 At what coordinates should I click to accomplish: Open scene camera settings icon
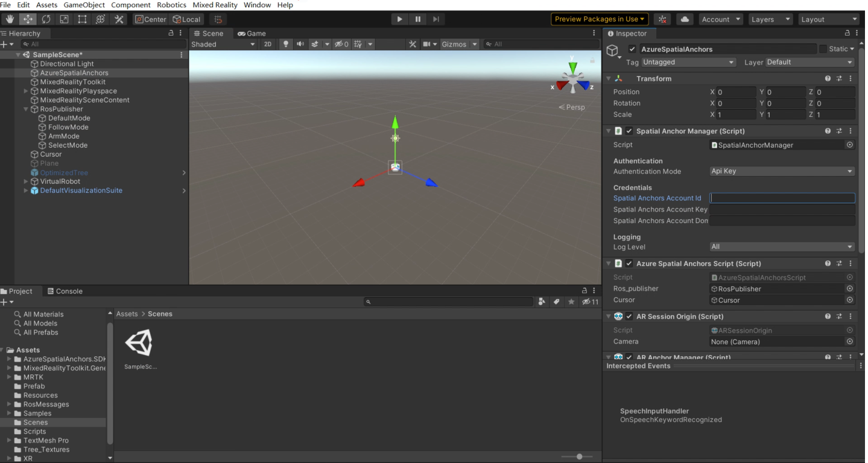point(427,44)
